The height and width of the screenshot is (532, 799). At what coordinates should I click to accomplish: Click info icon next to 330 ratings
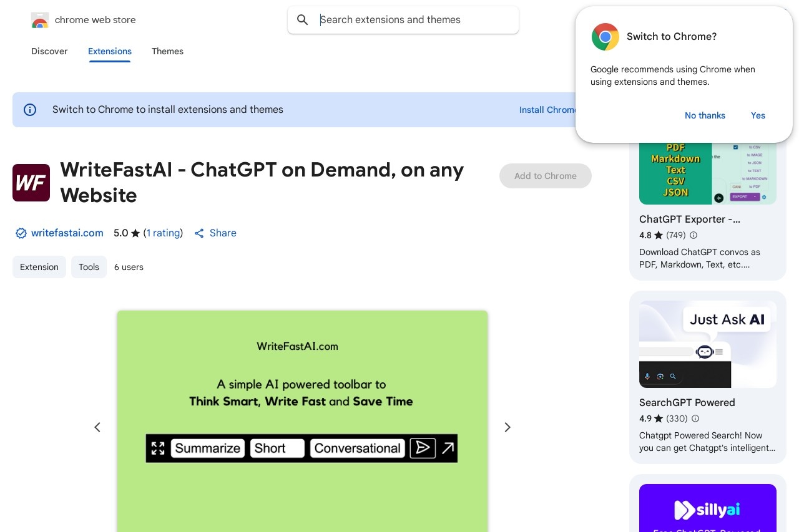(695, 419)
